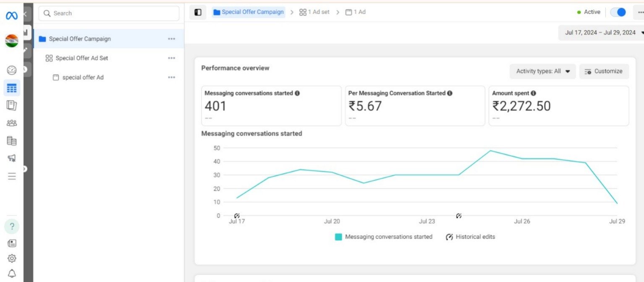Select 1 Ad set in the breadcrumb
The width and height of the screenshot is (644, 282).
coord(314,12)
